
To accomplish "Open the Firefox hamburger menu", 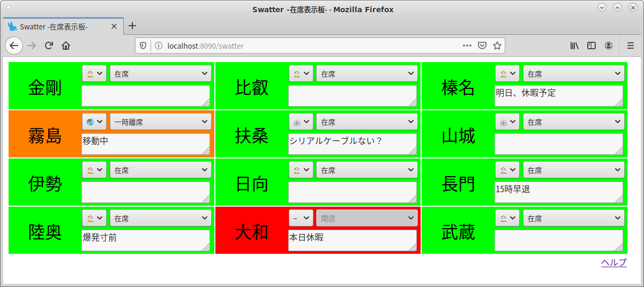I will 631,46.
